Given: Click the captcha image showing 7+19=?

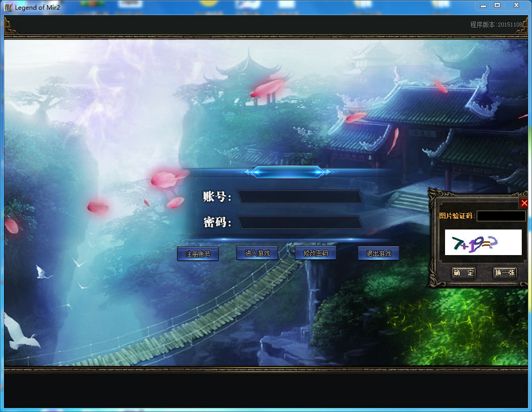Looking at the screenshot, I should [x=483, y=242].
